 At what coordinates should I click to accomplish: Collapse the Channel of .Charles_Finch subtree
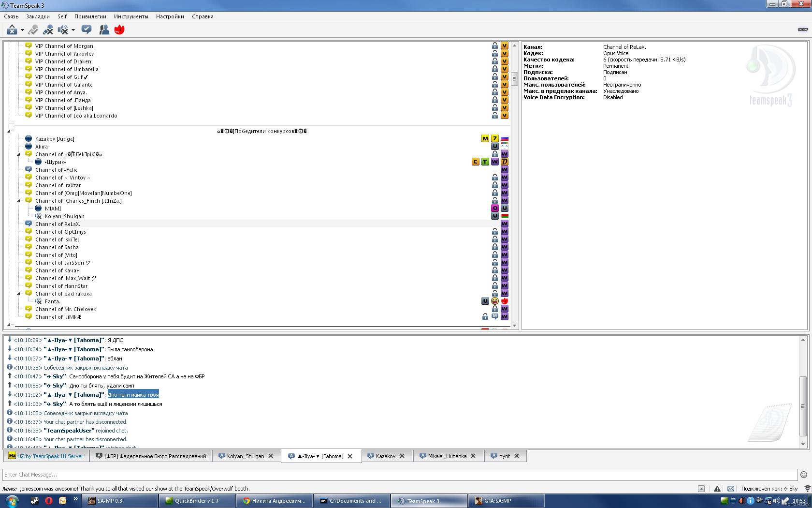click(19, 201)
